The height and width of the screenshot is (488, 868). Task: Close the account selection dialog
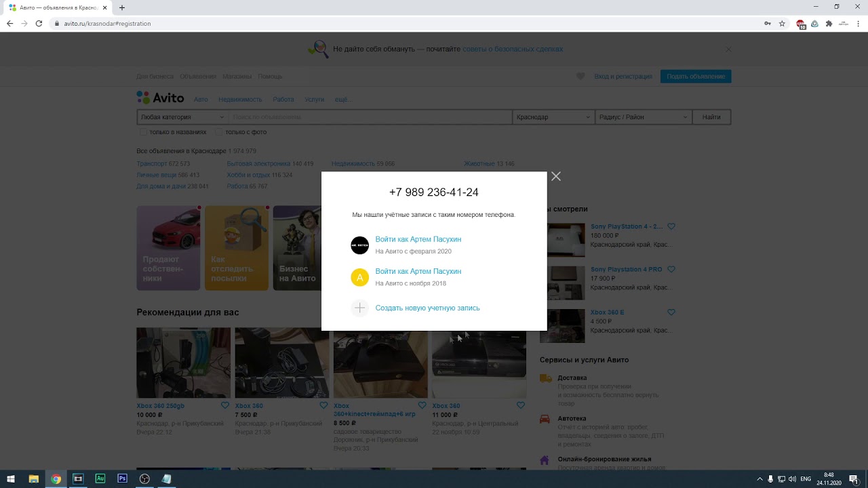pos(556,176)
